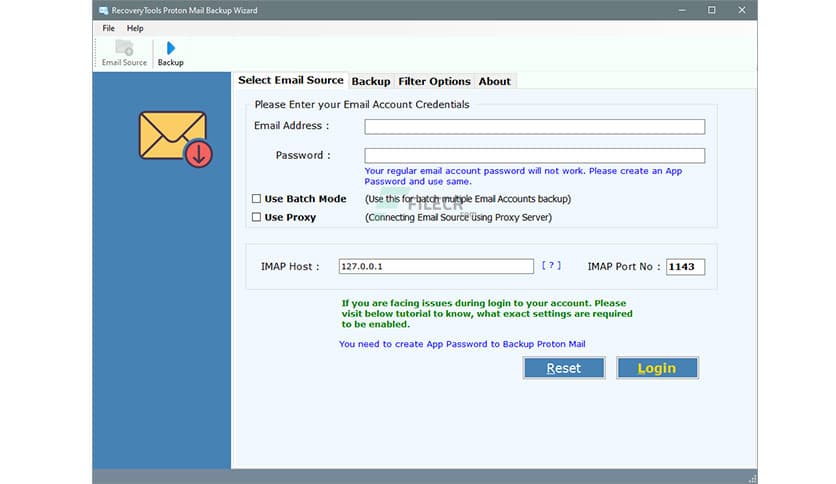The image size is (836, 484).
Task: Open the Help menu
Action: pyautogui.click(x=135, y=28)
